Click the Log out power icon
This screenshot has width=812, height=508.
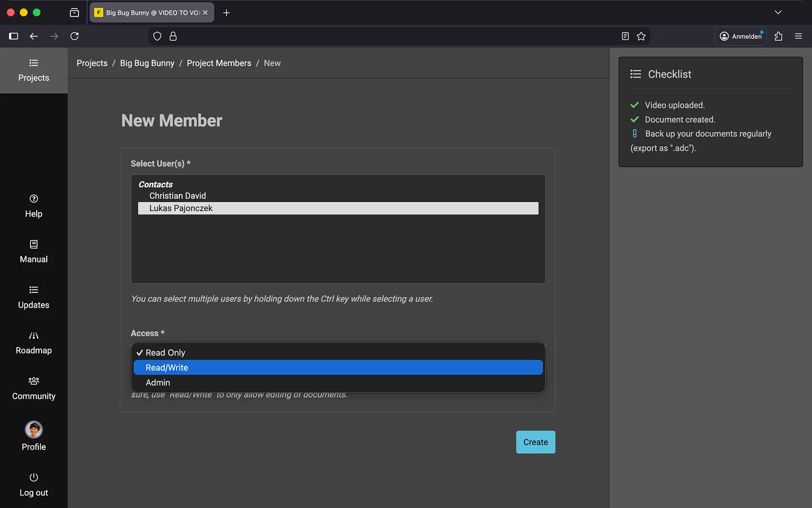pos(34,478)
